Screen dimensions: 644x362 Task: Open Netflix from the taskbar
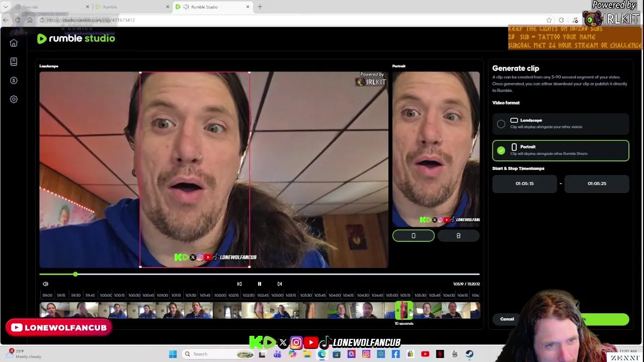click(x=440, y=354)
